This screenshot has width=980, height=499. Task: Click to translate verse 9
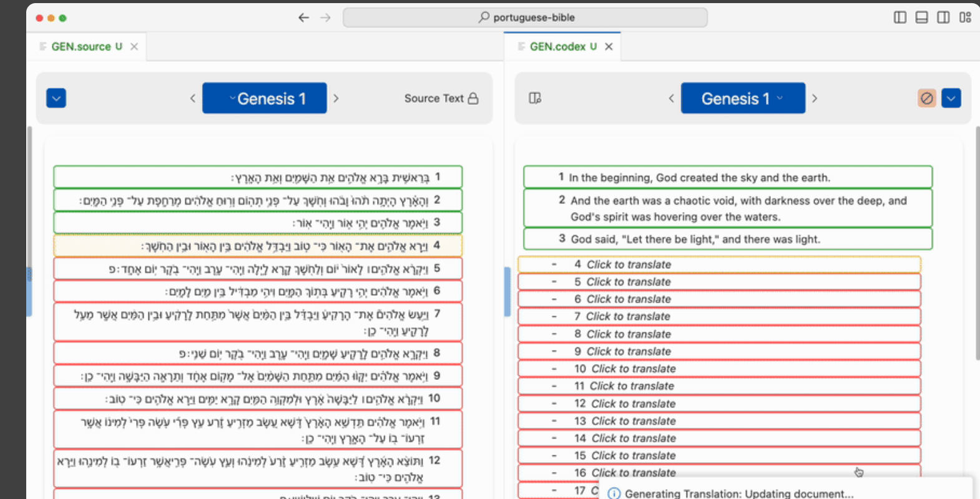coord(720,351)
